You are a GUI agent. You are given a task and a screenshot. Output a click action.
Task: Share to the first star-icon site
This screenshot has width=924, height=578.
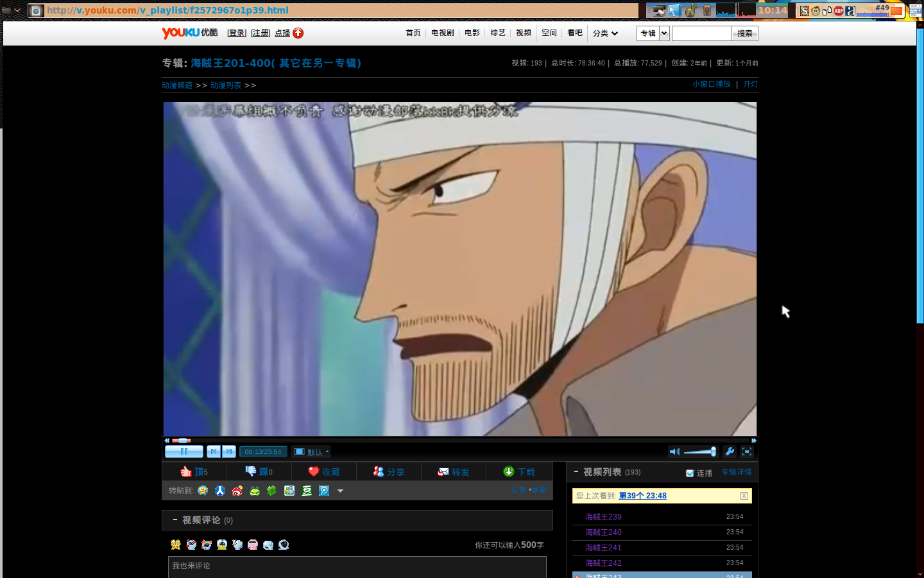[203, 491]
